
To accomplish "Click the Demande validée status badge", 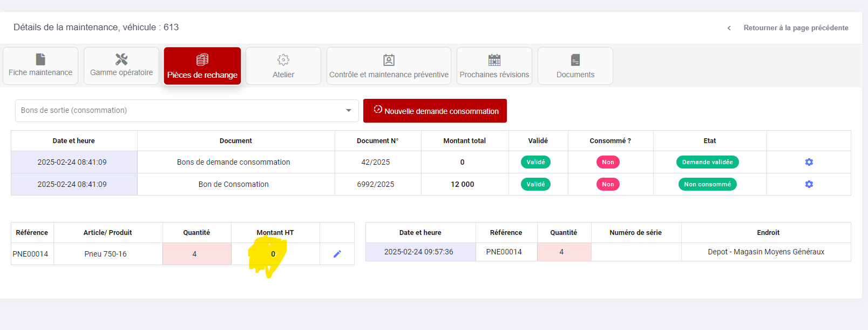I will [x=707, y=162].
